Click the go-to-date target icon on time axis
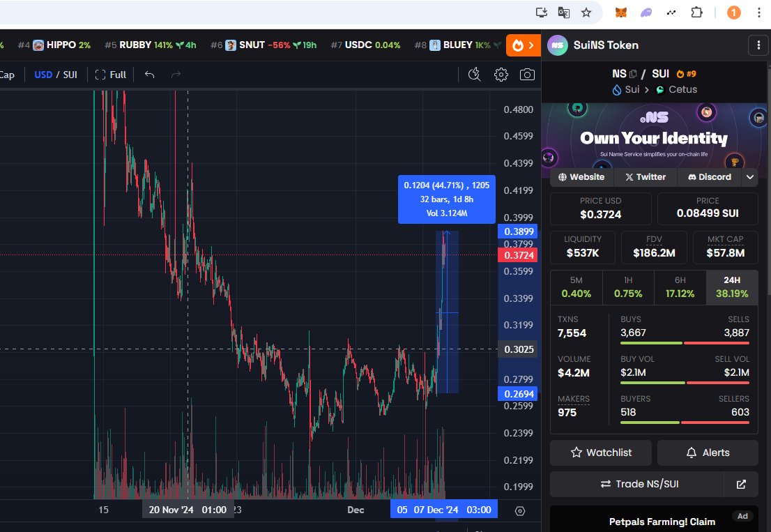771x532 pixels. tap(520, 511)
